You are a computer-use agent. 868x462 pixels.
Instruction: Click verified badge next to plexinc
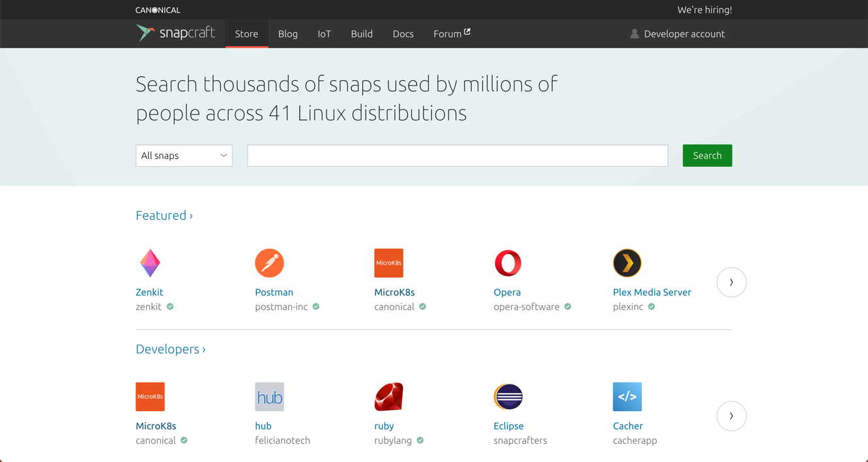pyautogui.click(x=652, y=307)
